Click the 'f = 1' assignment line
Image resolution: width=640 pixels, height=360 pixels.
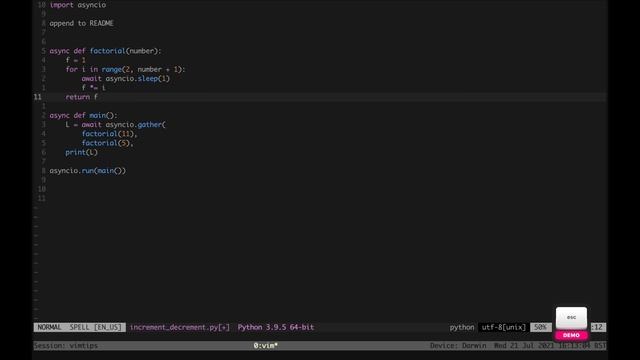pyautogui.click(x=76, y=60)
